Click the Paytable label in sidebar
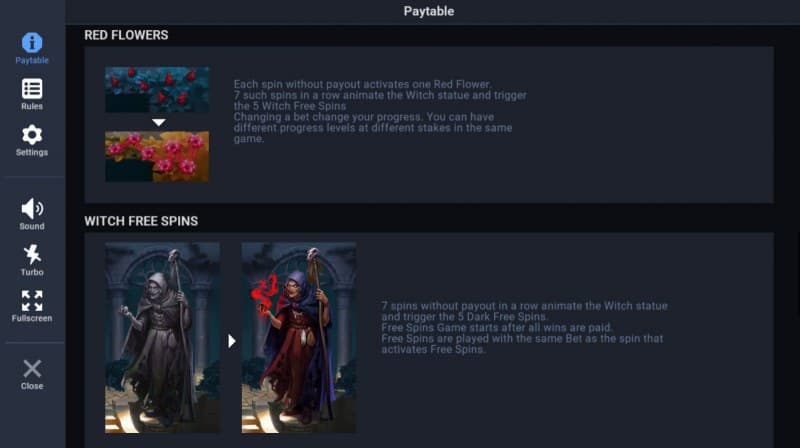The image size is (800, 448). click(32, 60)
